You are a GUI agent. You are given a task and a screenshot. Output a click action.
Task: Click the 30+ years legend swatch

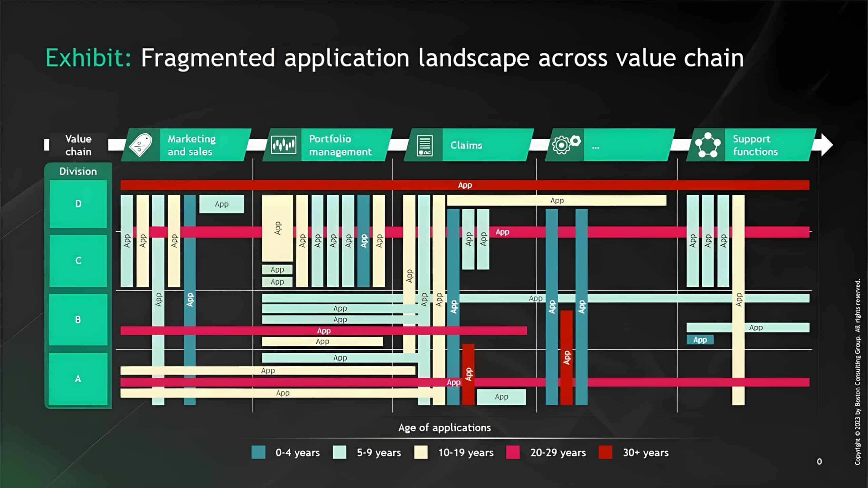(x=605, y=452)
